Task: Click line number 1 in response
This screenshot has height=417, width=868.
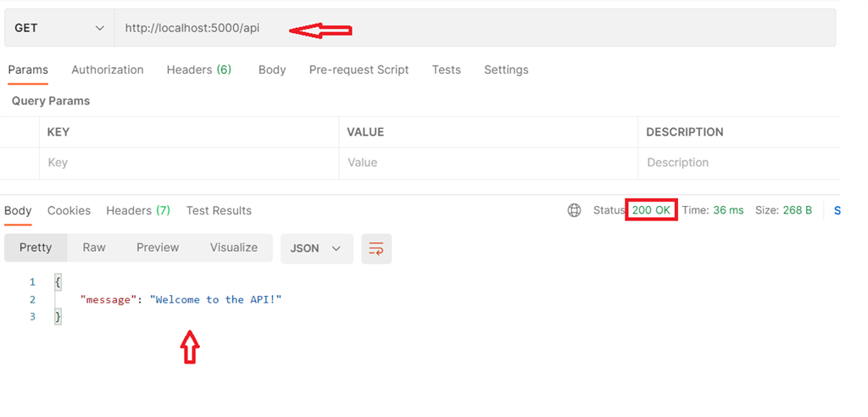Action: (32, 282)
